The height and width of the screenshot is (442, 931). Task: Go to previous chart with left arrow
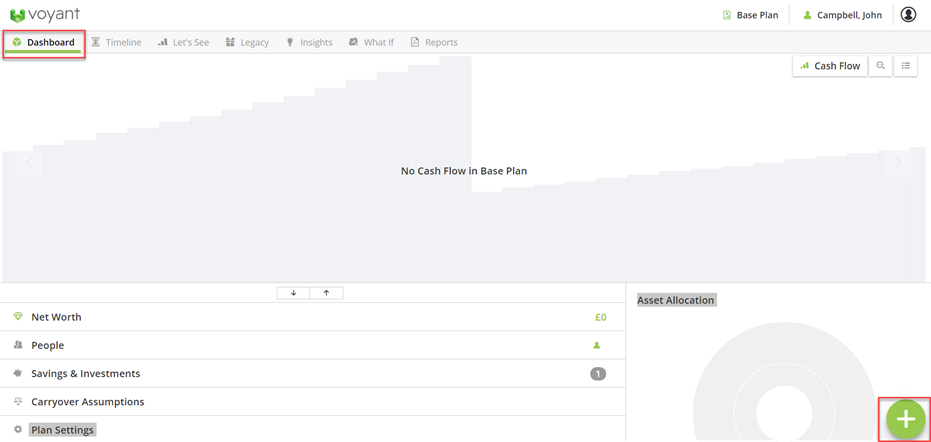point(29,163)
